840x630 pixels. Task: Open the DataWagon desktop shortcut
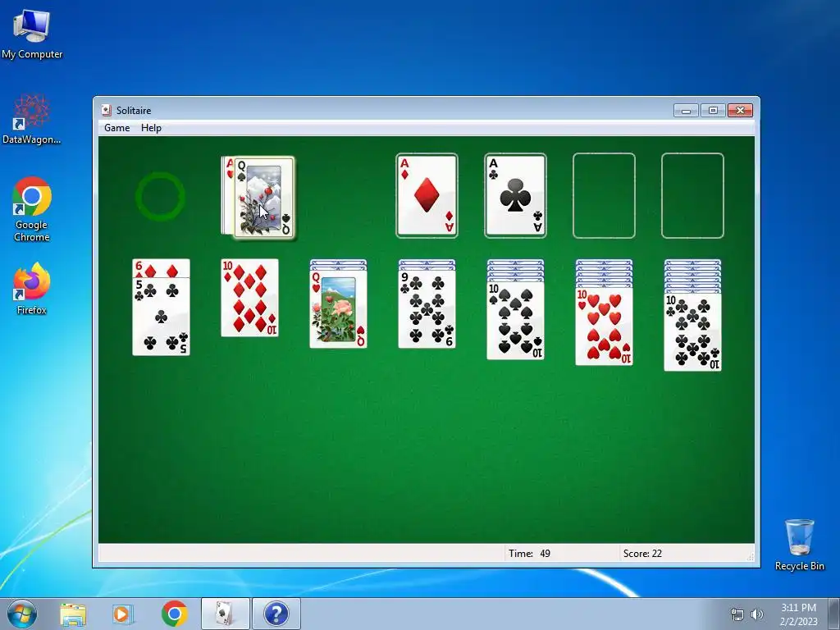(x=32, y=120)
